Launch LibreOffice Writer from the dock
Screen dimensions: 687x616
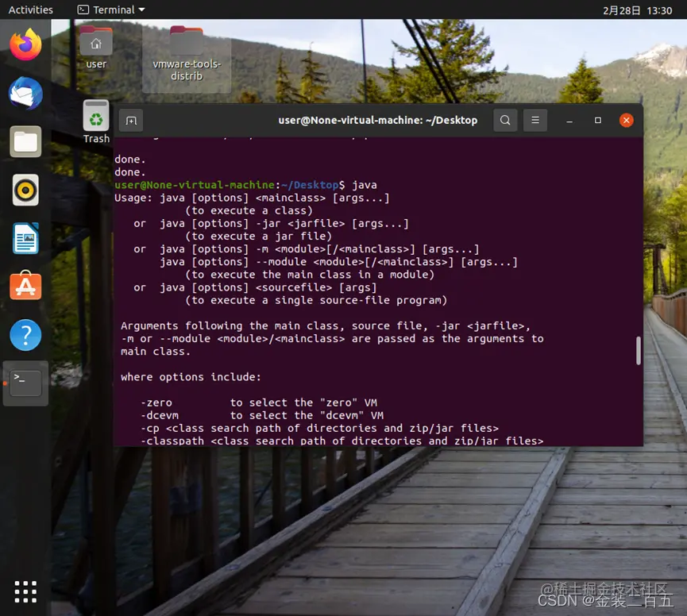[25, 239]
